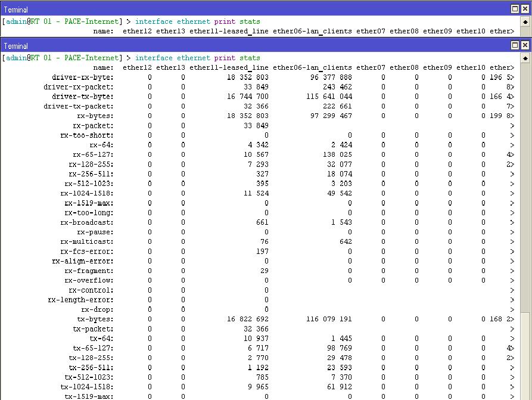Click the value 116 079 191
Image resolution: width=532 pixels, height=400 pixels.
tap(329, 319)
